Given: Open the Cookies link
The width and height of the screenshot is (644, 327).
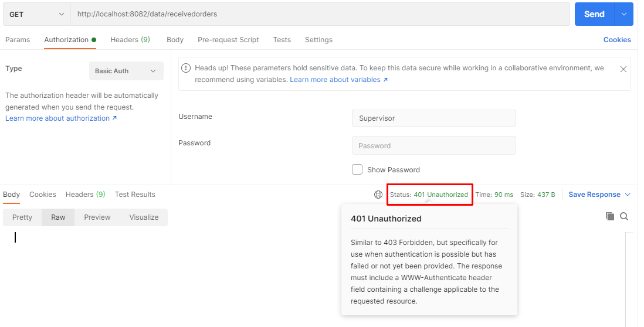Looking at the screenshot, I should coord(617,40).
